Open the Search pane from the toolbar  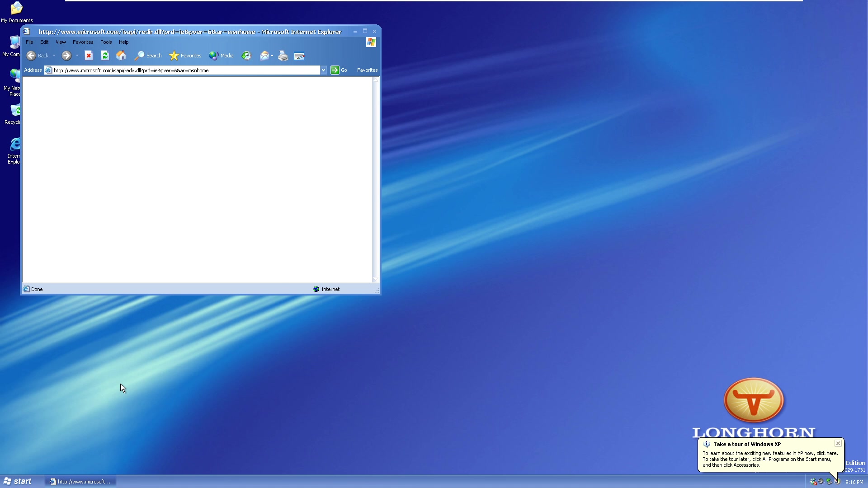[148, 56]
